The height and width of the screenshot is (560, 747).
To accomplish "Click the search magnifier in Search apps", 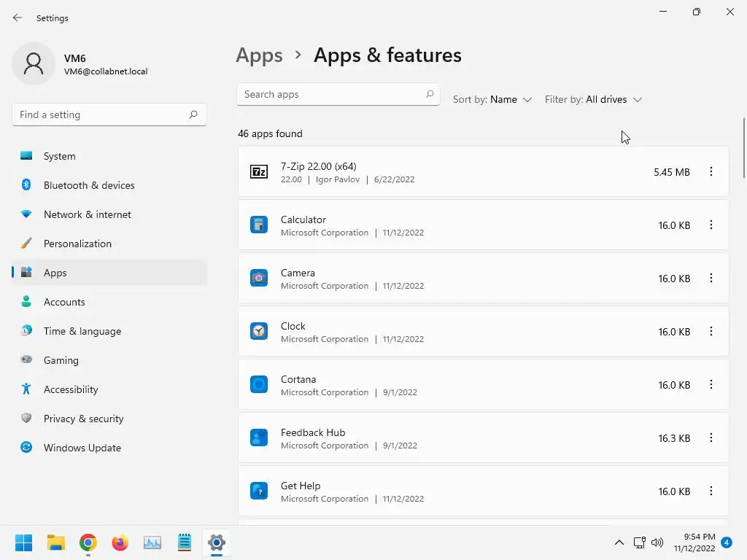I will pyautogui.click(x=430, y=94).
